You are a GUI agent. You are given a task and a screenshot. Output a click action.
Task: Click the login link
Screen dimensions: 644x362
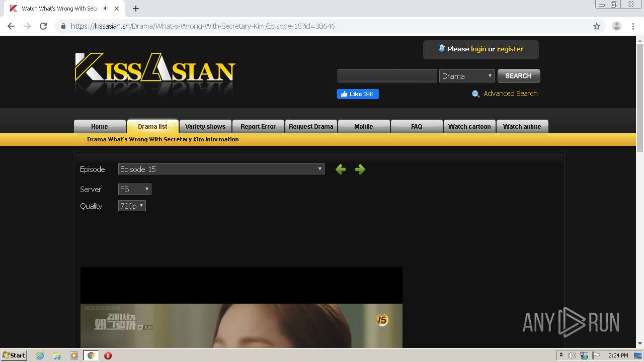pyautogui.click(x=478, y=49)
